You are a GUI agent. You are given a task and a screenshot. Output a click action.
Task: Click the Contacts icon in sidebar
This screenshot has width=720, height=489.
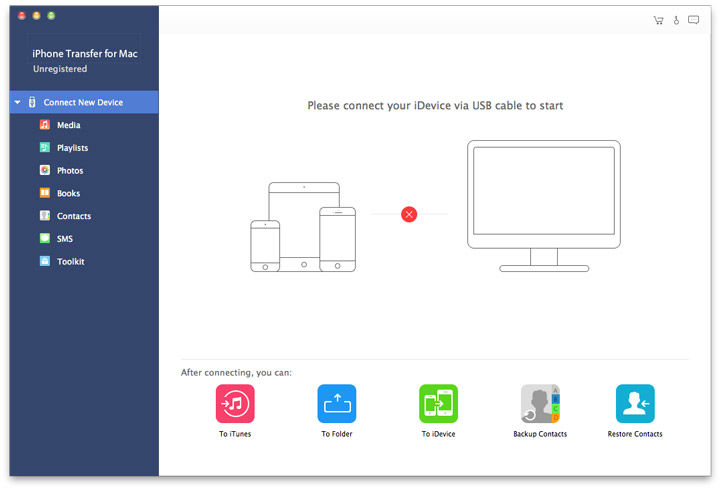coord(45,215)
